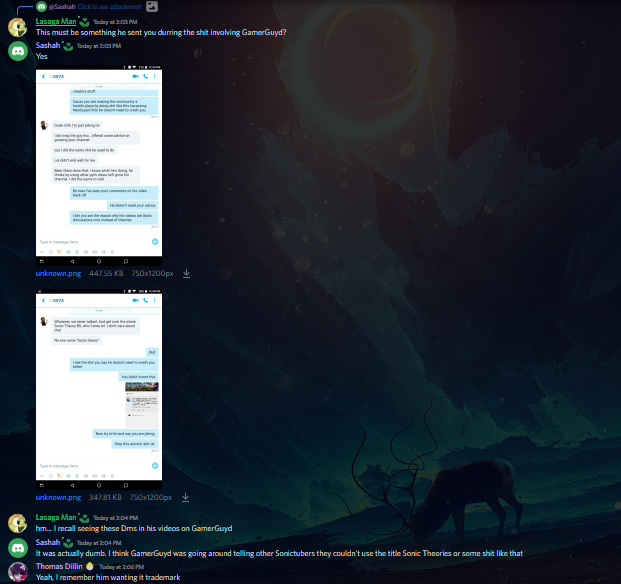
Task: Click the @Sashah mention in the reply preview
Action: (x=62, y=6)
